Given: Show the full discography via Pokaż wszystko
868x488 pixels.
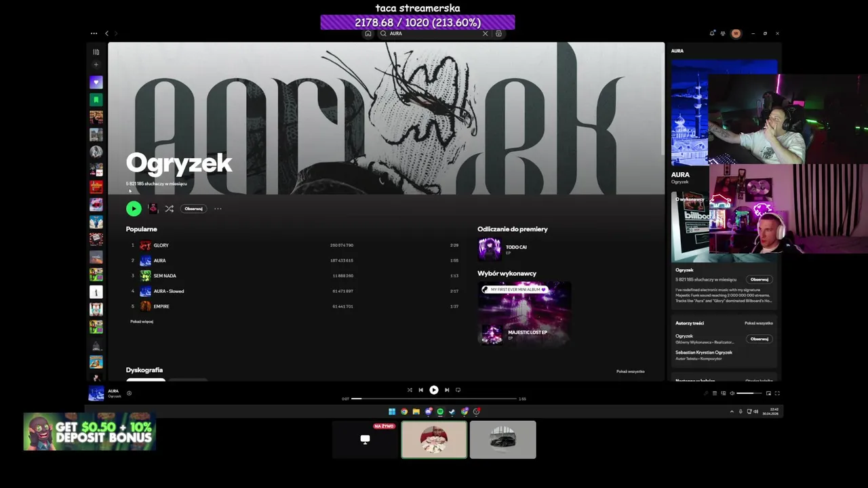Looking at the screenshot, I should pos(630,371).
